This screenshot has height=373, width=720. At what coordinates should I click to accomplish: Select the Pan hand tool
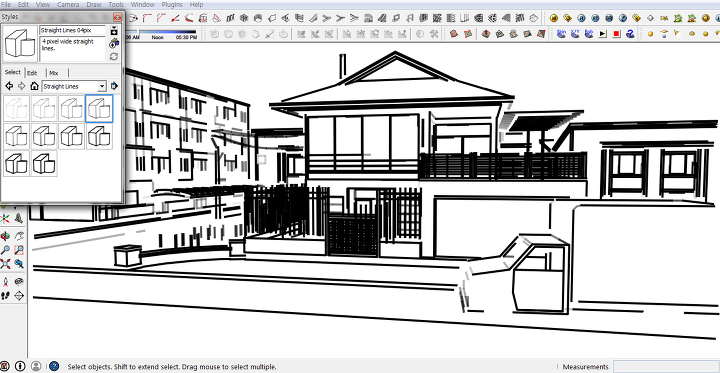point(19,236)
